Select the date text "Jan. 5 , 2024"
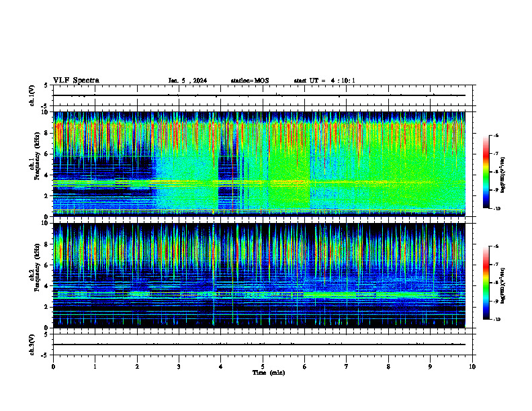 (x=187, y=81)
